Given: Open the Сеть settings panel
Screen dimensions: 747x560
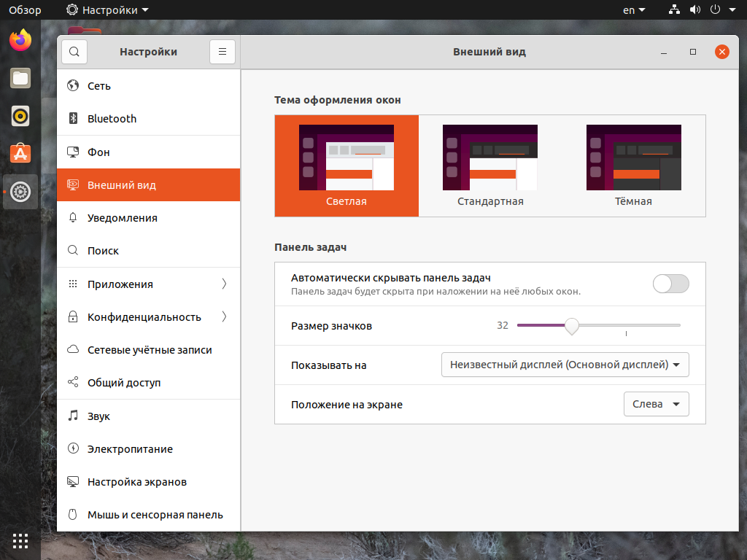Looking at the screenshot, I should [x=148, y=86].
